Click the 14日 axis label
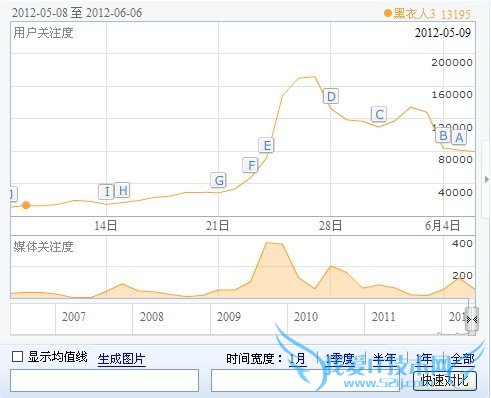This screenshot has width=491, height=398. (x=105, y=226)
